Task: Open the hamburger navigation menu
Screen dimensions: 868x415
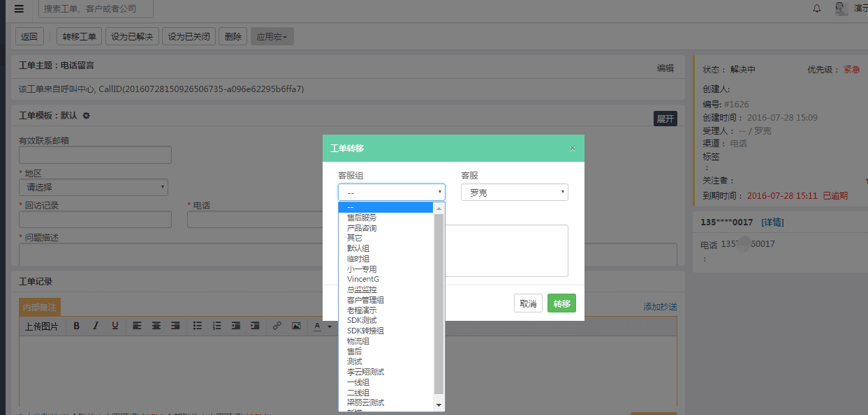Action: [x=19, y=9]
